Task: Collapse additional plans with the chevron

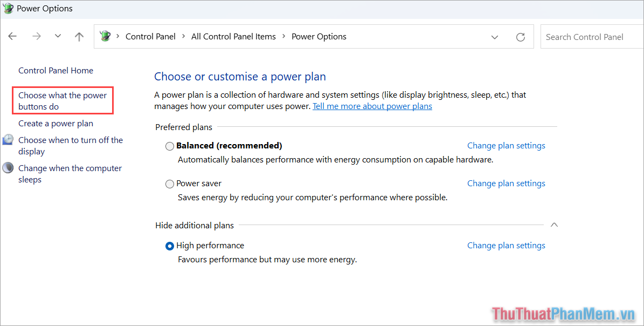Action: (x=554, y=225)
